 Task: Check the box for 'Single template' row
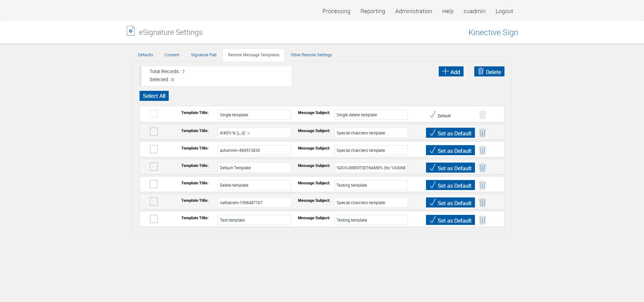pyautogui.click(x=154, y=114)
